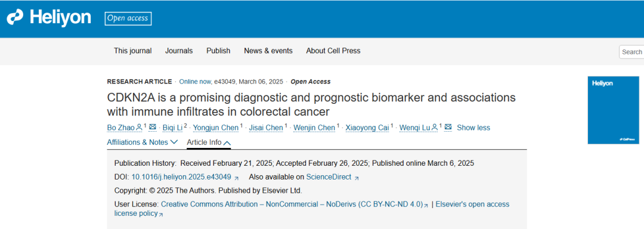
Task: Open Wenqi Lu's author profile person icon
Action: (x=435, y=128)
